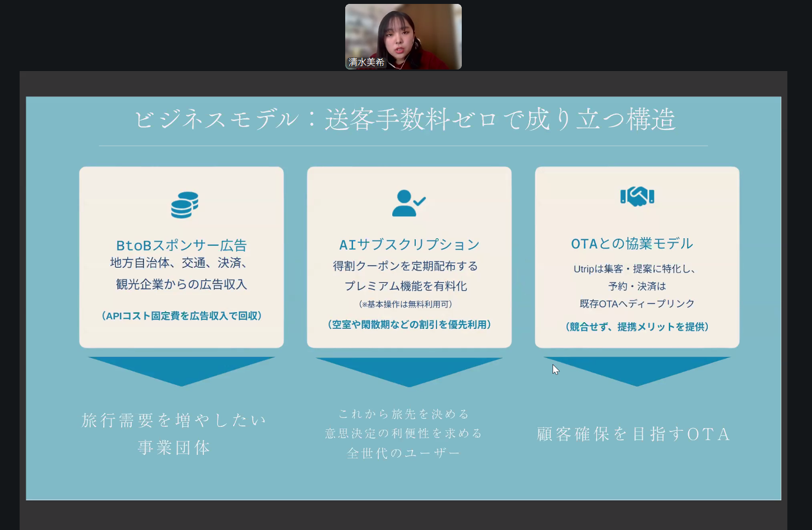Click the APIコスト固定費を広告収入で回収 note
The image size is (812, 530).
182,316
